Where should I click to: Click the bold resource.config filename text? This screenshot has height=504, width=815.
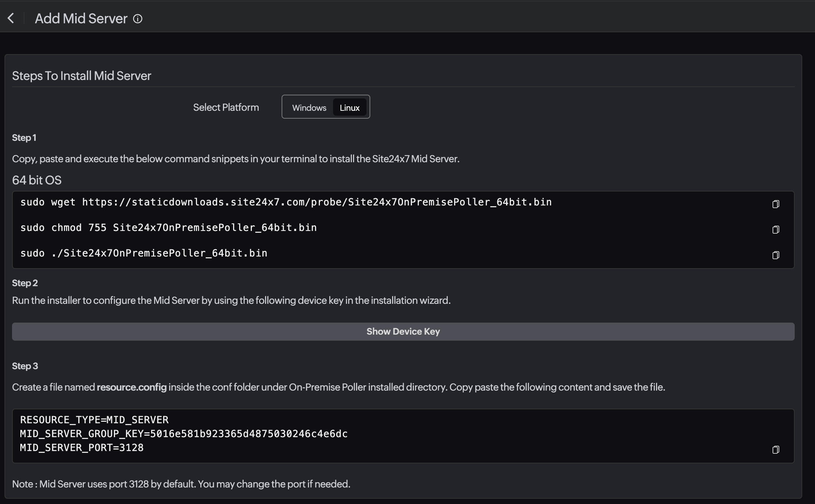click(132, 387)
